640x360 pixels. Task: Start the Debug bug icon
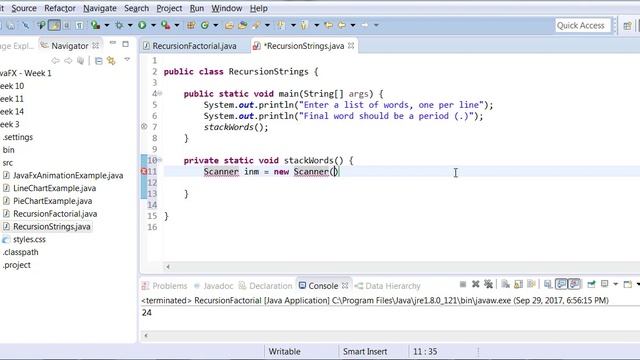coord(119,25)
